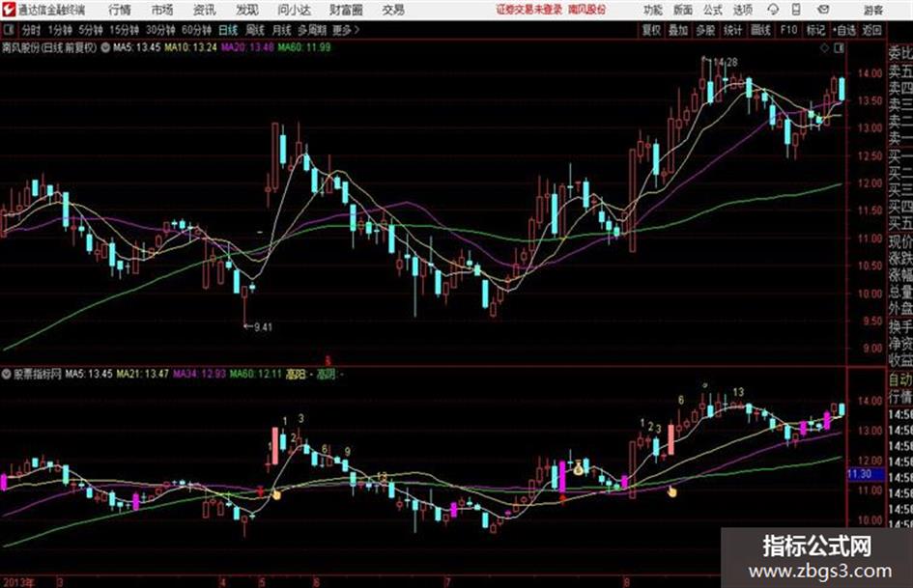913x588 pixels.
Task: Open the headset customer service icon
Action: [773, 10]
